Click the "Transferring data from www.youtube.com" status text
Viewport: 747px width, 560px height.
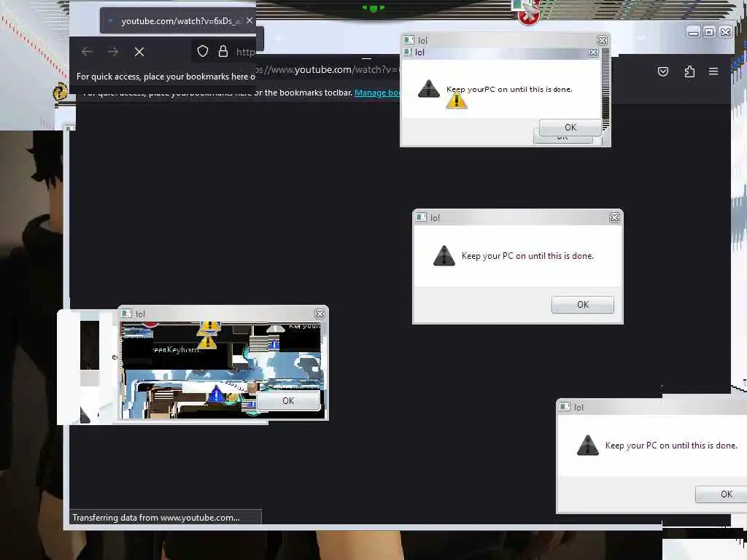(156, 518)
